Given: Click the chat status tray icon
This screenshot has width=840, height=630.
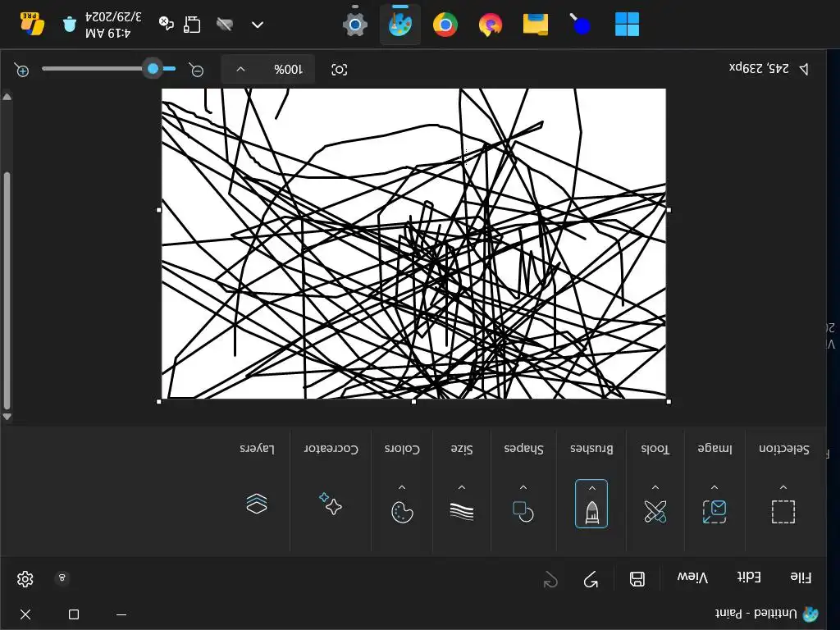Looking at the screenshot, I should tap(166, 24).
